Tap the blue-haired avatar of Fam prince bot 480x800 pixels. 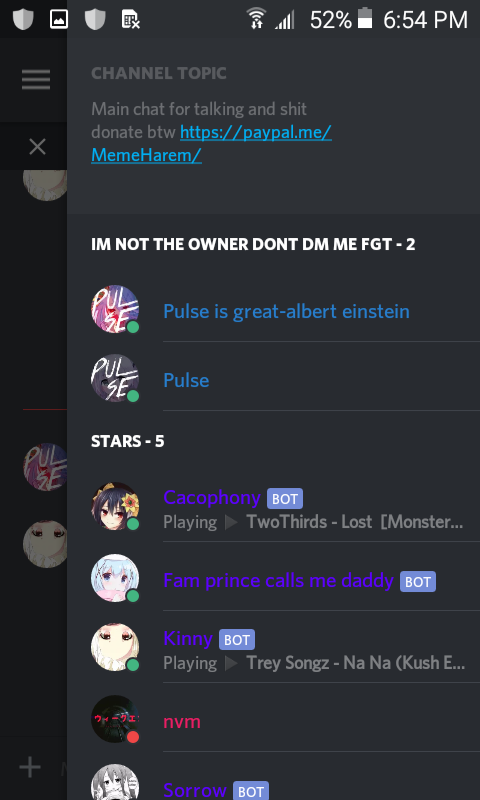pyautogui.click(x=115, y=578)
